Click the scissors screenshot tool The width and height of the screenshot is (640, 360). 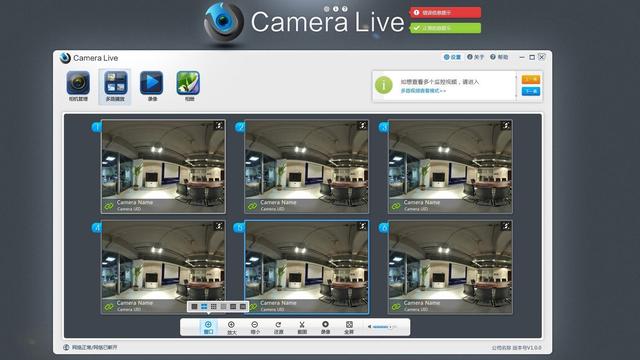302,327
